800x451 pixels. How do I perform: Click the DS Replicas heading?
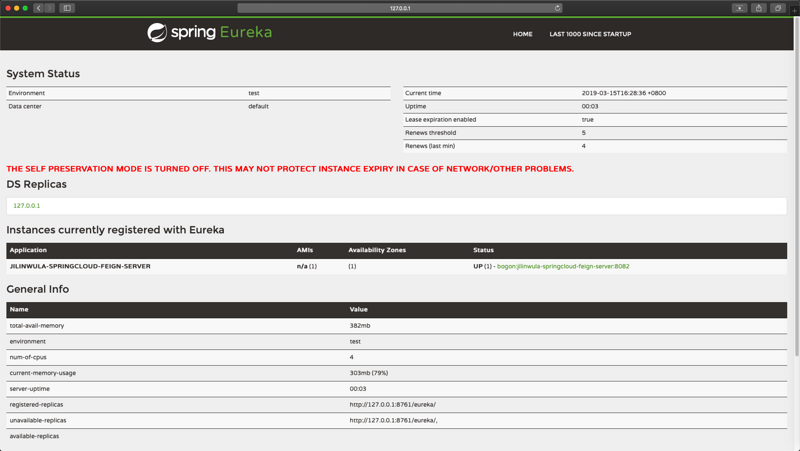tap(36, 184)
